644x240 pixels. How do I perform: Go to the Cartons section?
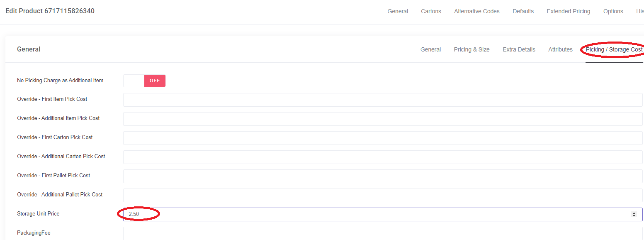coord(431,11)
